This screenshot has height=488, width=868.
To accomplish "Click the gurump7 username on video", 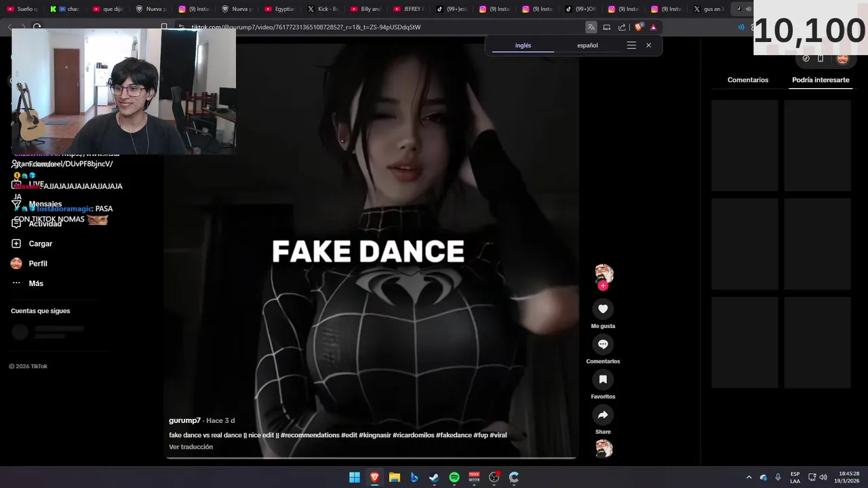I will point(184,421).
